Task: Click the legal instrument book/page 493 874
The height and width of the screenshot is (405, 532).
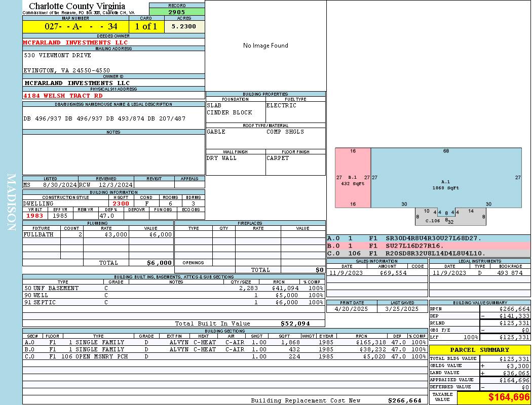Action: coord(510,273)
